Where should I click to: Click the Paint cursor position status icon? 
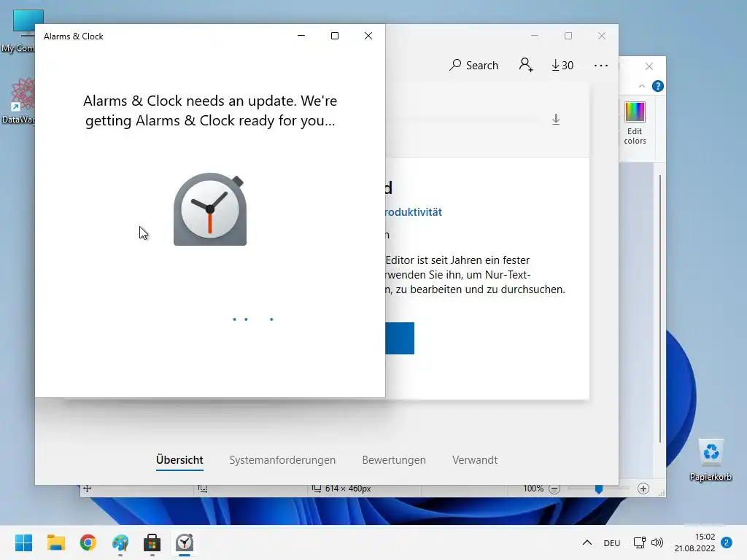click(x=88, y=489)
